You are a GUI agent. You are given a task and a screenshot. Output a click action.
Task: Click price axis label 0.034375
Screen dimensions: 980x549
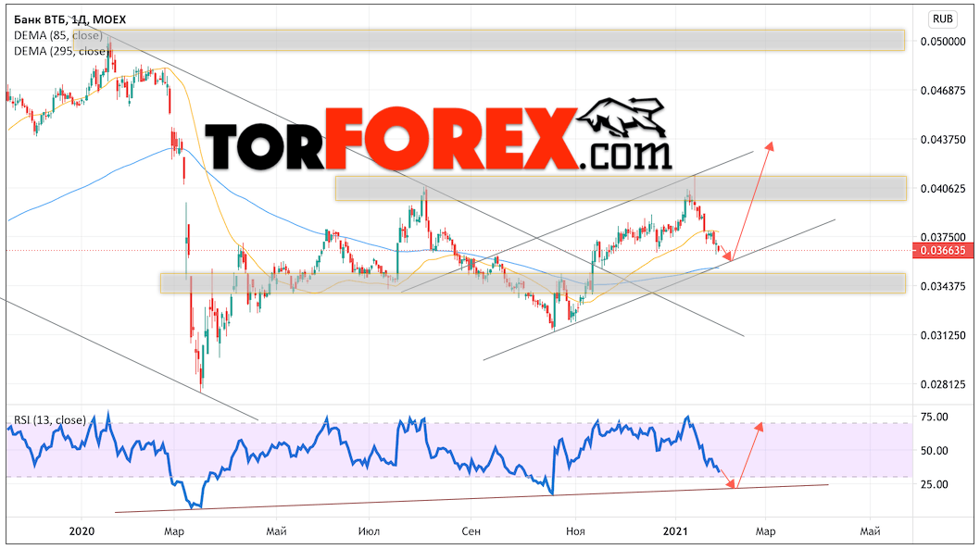pyautogui.click(x=943, y=286)
